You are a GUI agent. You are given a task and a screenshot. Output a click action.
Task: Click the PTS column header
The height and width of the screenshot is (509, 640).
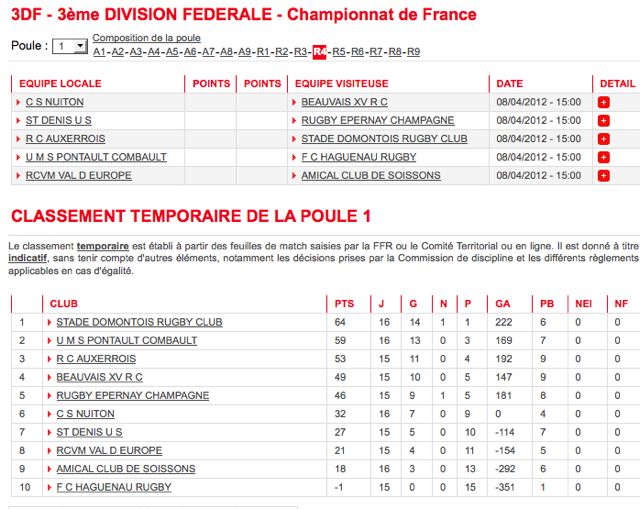pyautogui.click(x=344, y=304)
